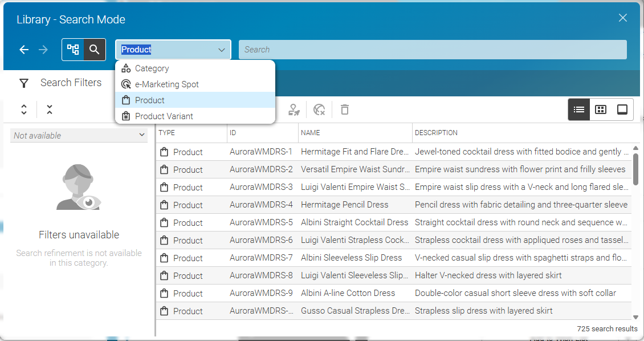
Task: Click the Search Filters funnel icon
Action: (24, 83)
